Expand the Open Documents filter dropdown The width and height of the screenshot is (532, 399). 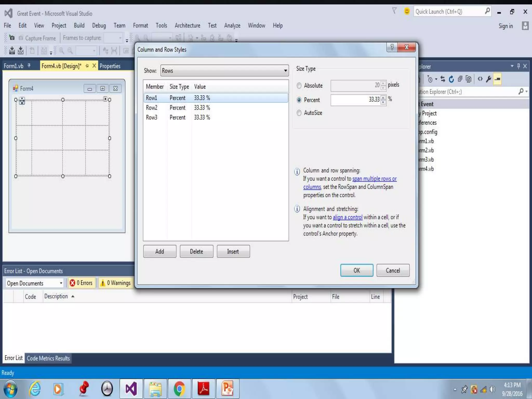61,283
